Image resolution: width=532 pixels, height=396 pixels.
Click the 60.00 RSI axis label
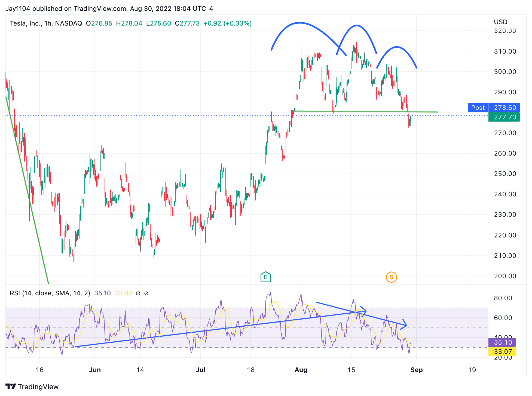click(x=503, y=318)
